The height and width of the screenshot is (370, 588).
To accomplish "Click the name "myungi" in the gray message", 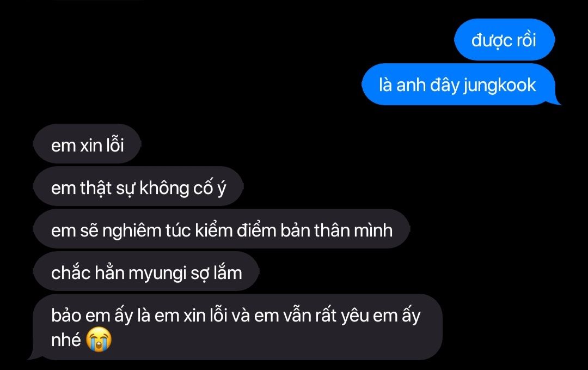I will 157,274.
